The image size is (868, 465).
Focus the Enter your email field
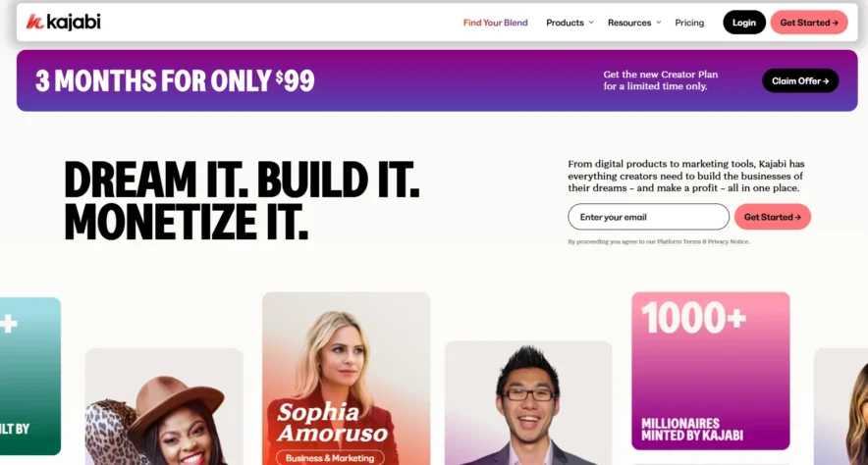tap(648, 217)
